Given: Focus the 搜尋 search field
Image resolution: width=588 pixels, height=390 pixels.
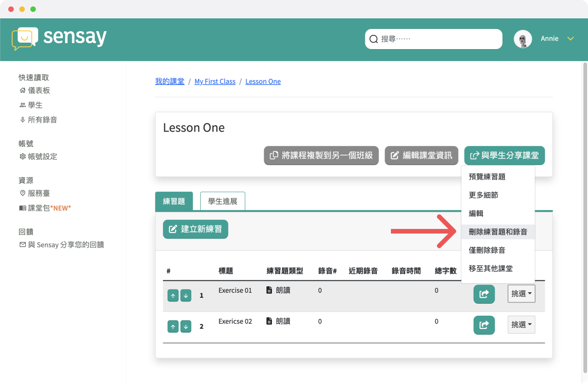Looking at the screenshot, I should [434, 39].
